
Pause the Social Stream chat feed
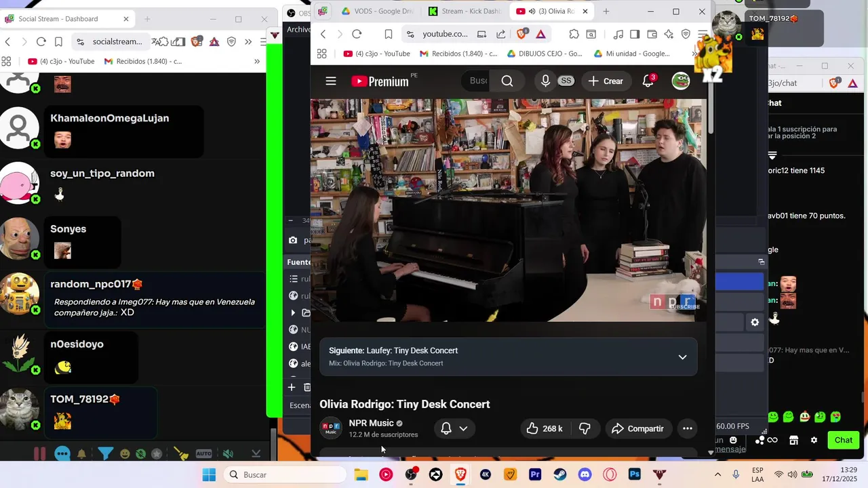pos(39,453)
